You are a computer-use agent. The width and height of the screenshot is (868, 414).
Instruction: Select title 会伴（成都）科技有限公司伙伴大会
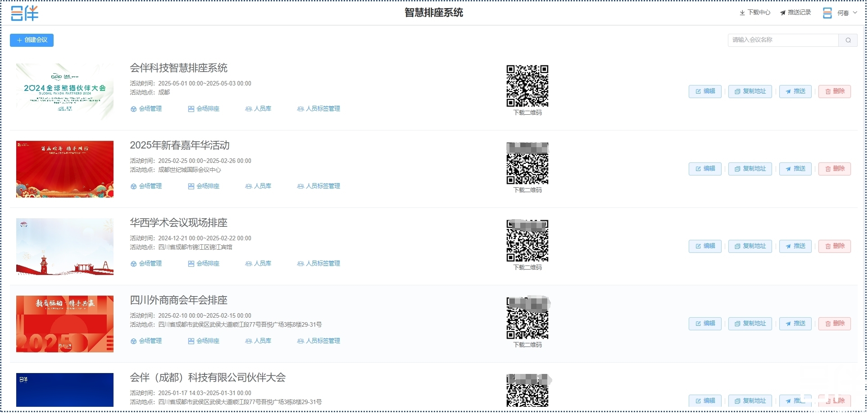coord(208,378)
